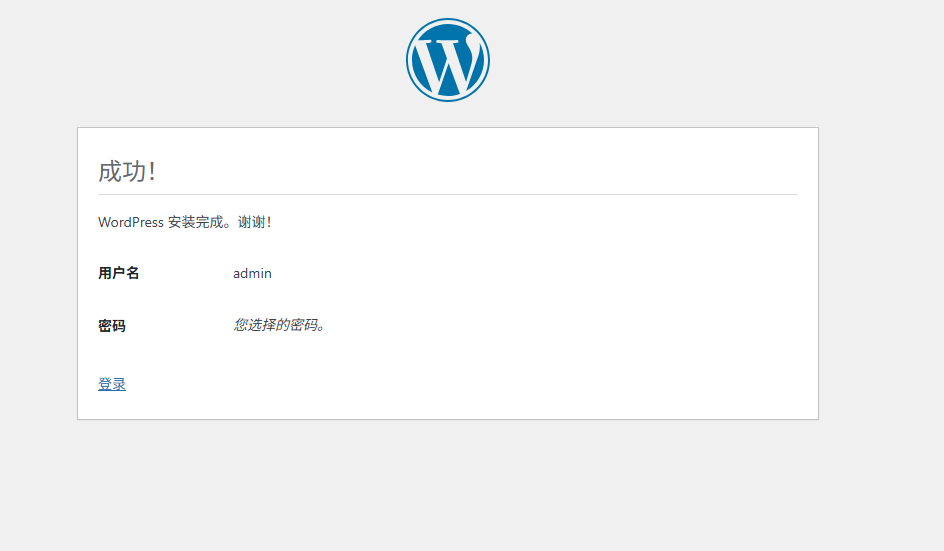The height and width of the screenshot is (551, 944).
Task: Click the exclamation mark in the 成功! heading
Action: (x=152, y=172)
